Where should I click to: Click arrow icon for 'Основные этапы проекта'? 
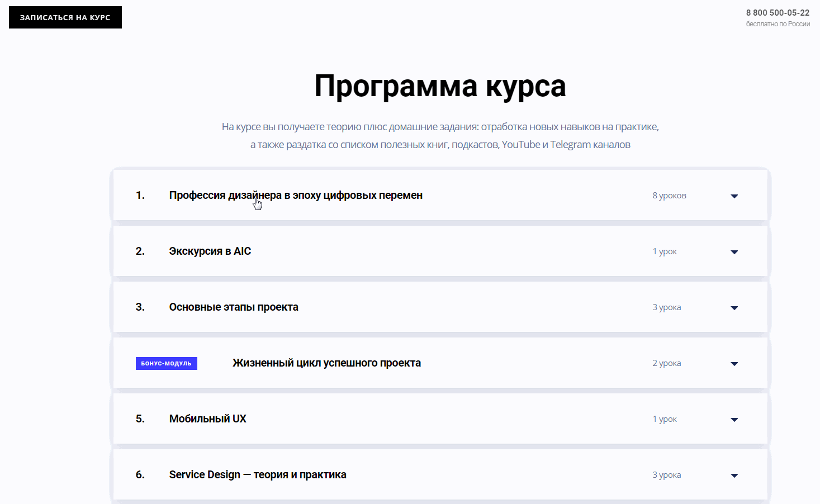click(x=734, y=308)
